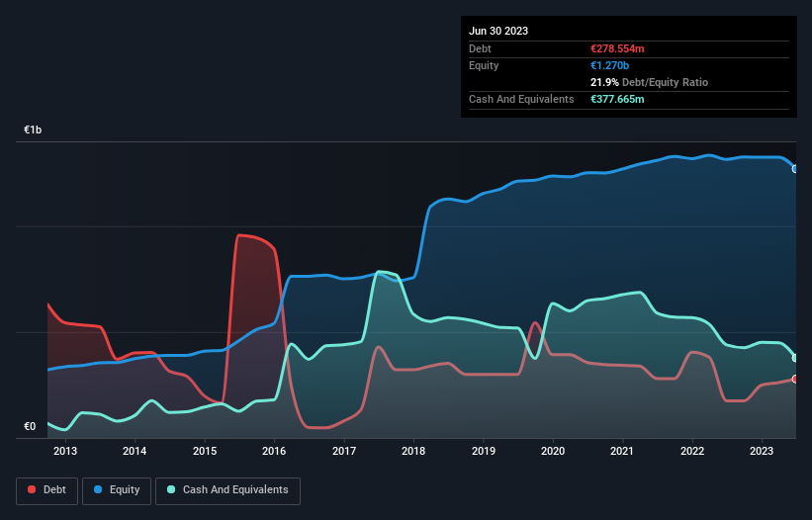Click the 2023 x-axis label
This screenshot has width=812, height=520.
pyautogui.click(x=762, y=451)
